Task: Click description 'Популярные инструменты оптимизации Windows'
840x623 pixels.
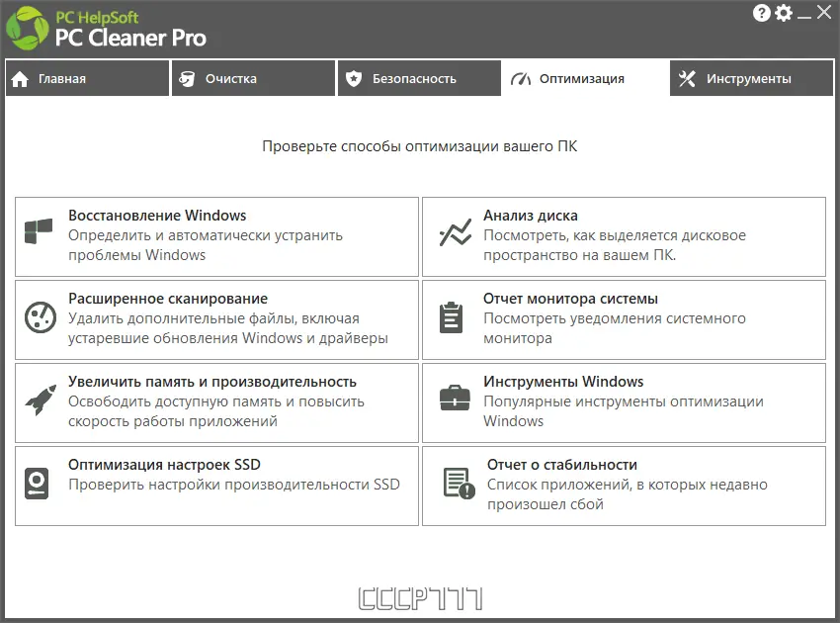Action: click(x=623, y=411)
